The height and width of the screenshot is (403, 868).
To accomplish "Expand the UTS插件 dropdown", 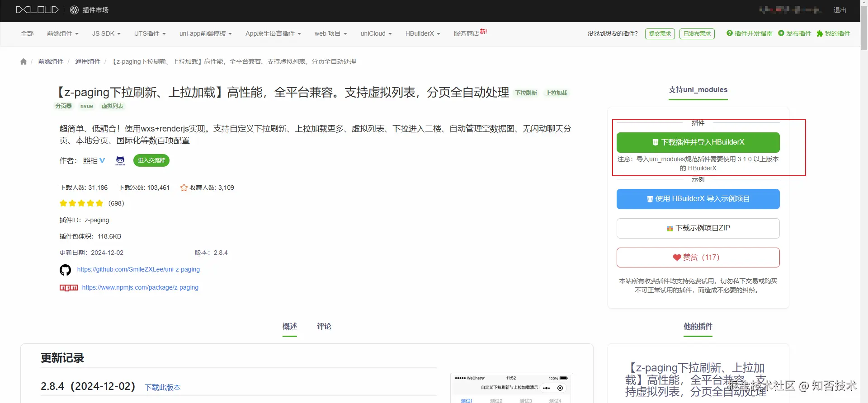I will [x=150, y=33].
